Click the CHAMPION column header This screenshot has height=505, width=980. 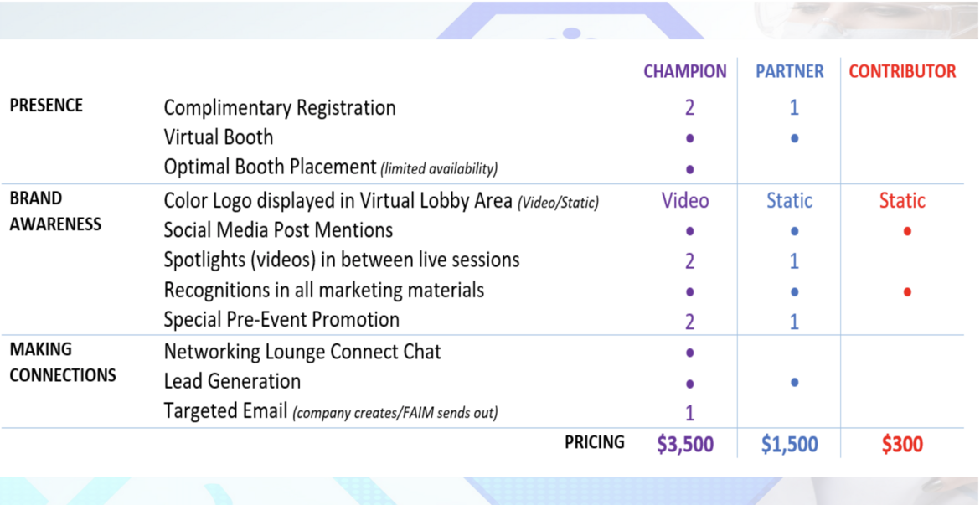coord(685,71)
